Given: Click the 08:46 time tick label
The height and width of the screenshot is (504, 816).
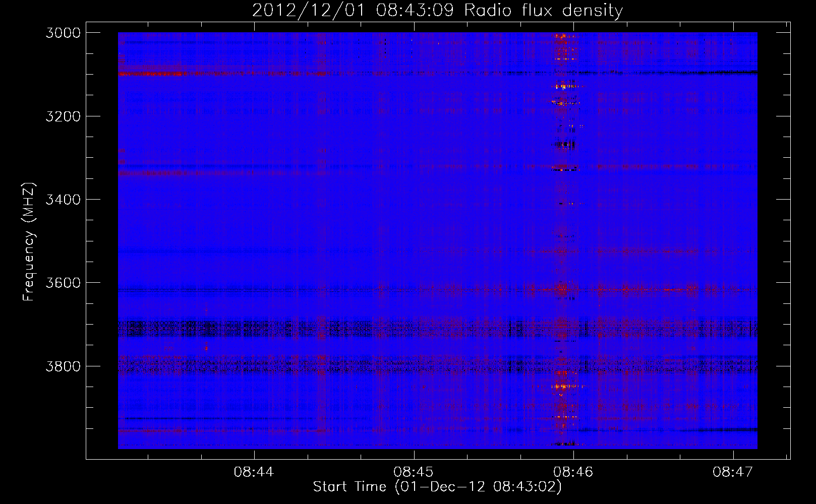Looking at the screenshot, I should coord(573,472).
